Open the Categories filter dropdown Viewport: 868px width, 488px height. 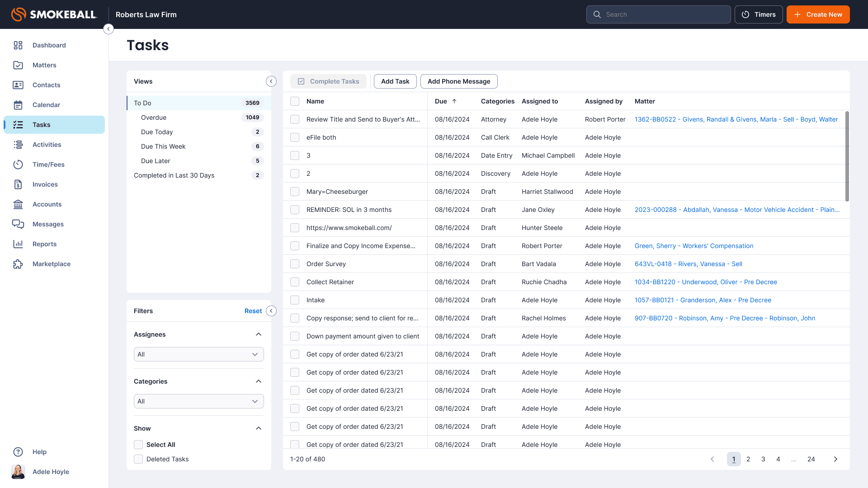tap(198, 401)
